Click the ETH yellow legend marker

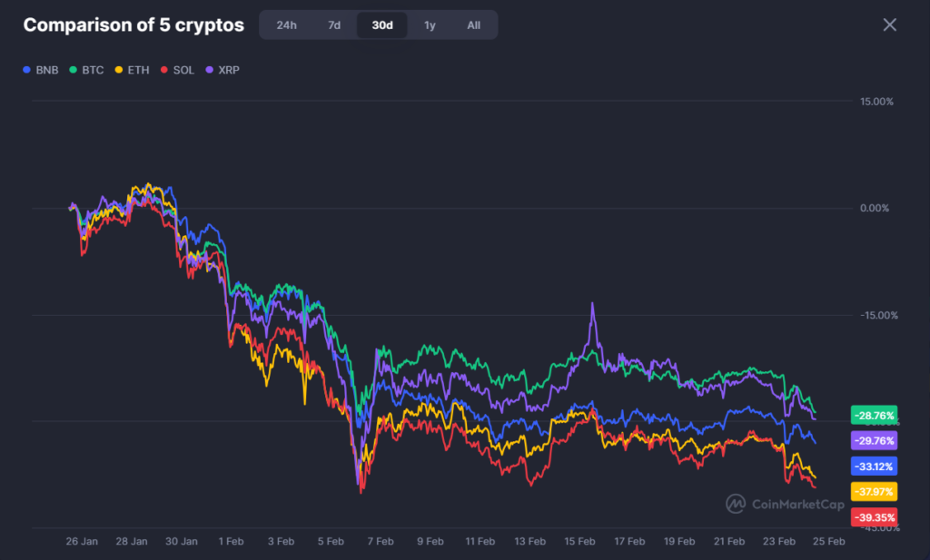(117, 69)
